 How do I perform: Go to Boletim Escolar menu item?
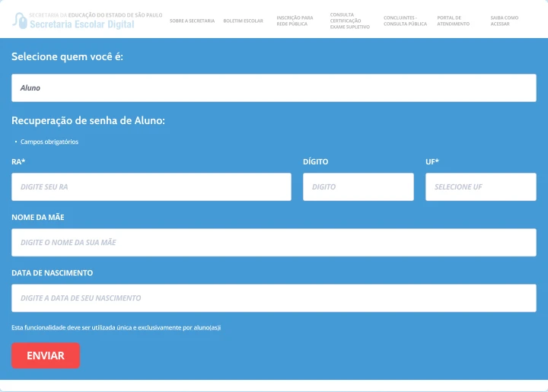click(244, 21)
